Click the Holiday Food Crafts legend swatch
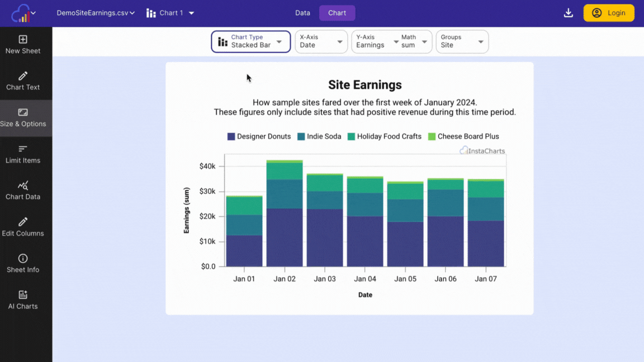644x362 pixels. pyautogui.click(x=351, y=137)
